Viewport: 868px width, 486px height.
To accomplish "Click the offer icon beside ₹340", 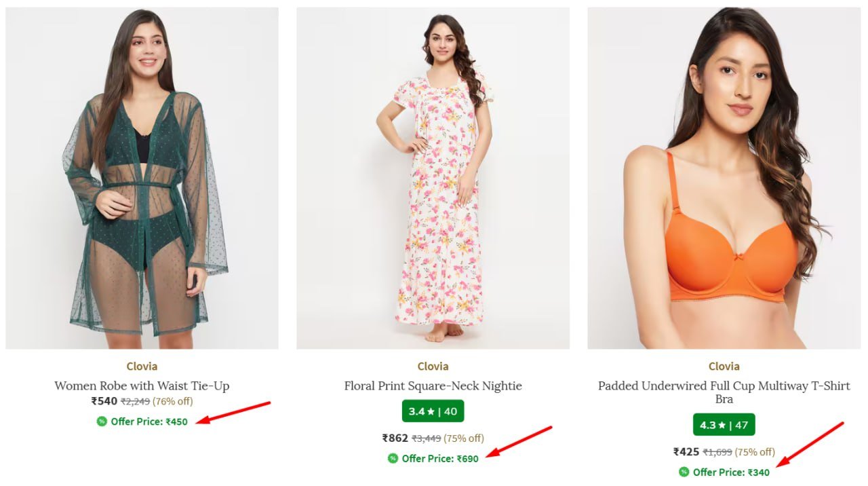I will point(684,472).
